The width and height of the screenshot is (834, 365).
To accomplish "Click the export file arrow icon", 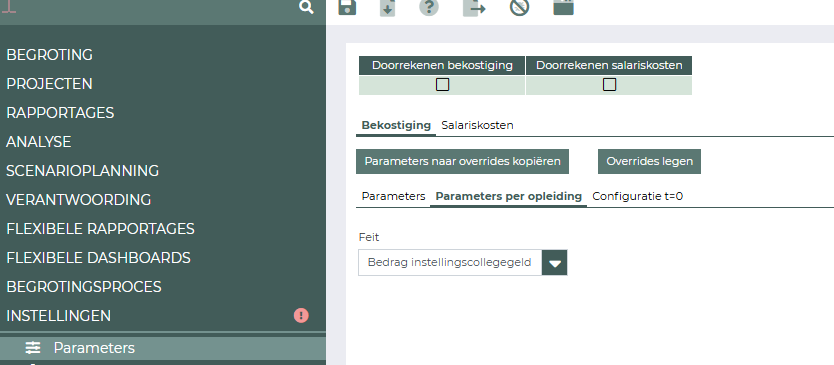I will pos(474,7).
